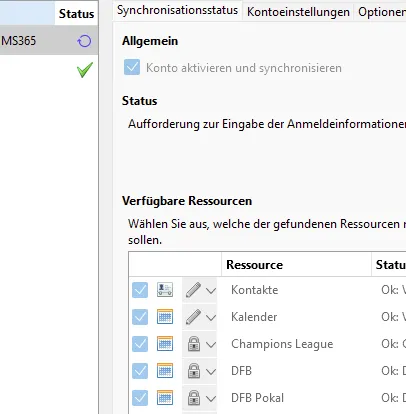Click the calendar icon for DFB Pokal
Image resolution: width=406 pixels, height=414 pixels.
coord(165,398)
